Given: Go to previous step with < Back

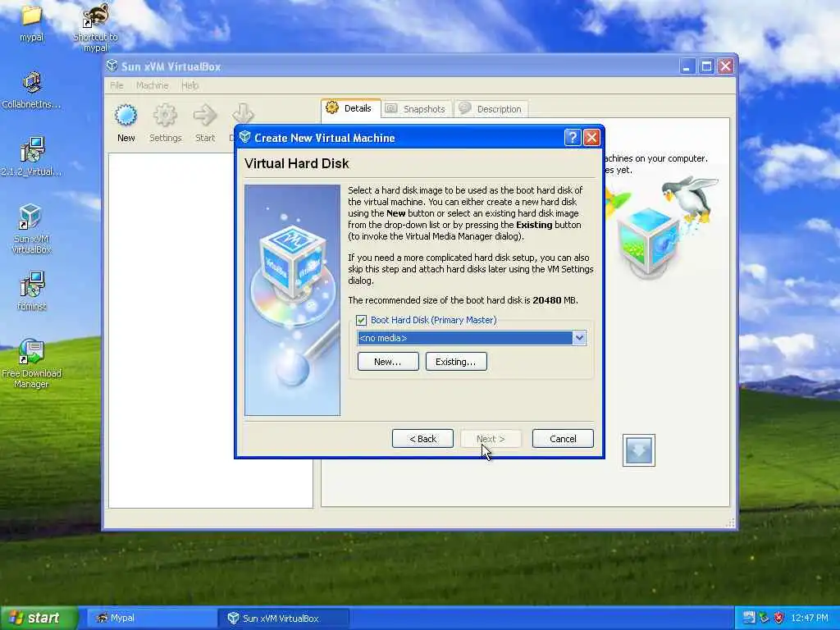Looking at the screenshot, I should click(x=422, y=439).
